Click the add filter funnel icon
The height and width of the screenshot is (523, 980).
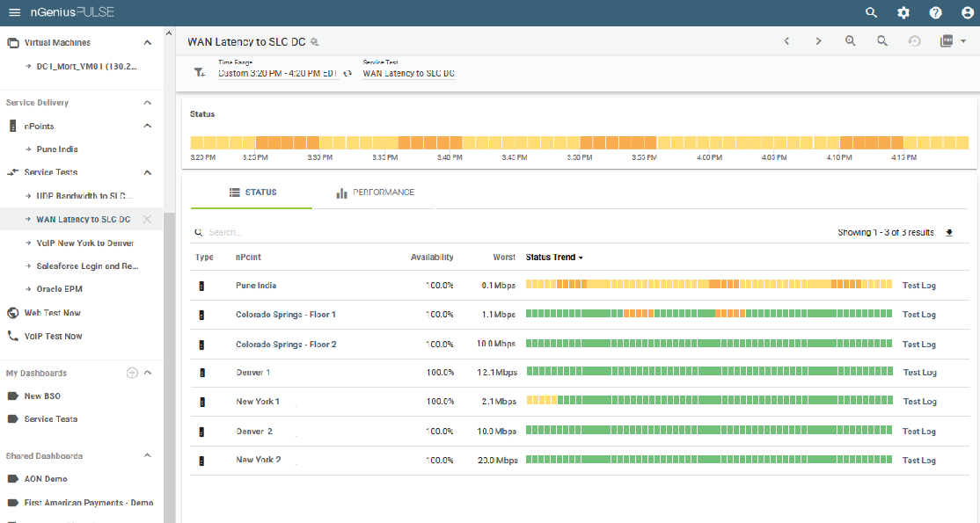click(x=200, y=72)
